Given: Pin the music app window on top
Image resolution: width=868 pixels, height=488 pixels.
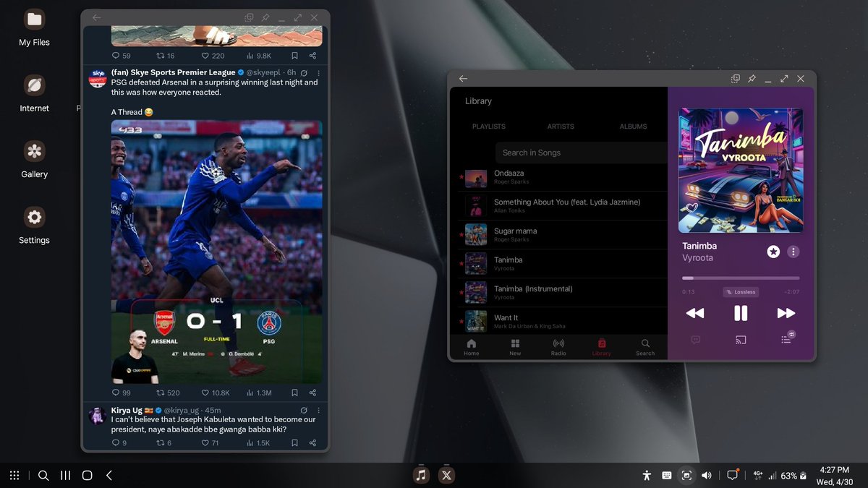Looking at the screenshot, I should 752,79.
